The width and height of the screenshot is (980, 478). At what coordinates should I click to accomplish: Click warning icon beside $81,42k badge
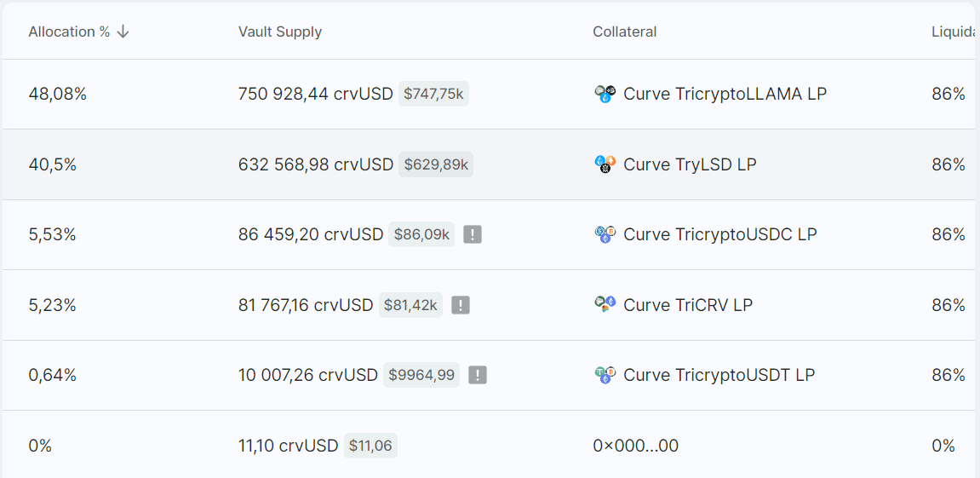461,305
